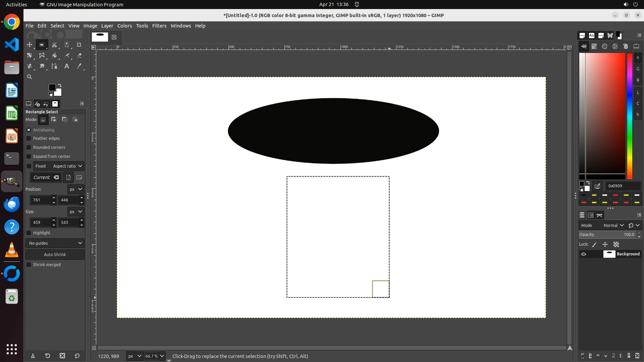The image size is (644, 362).
Task: Open the layer Mode Normal dropdown
Action: pos(613,225)
